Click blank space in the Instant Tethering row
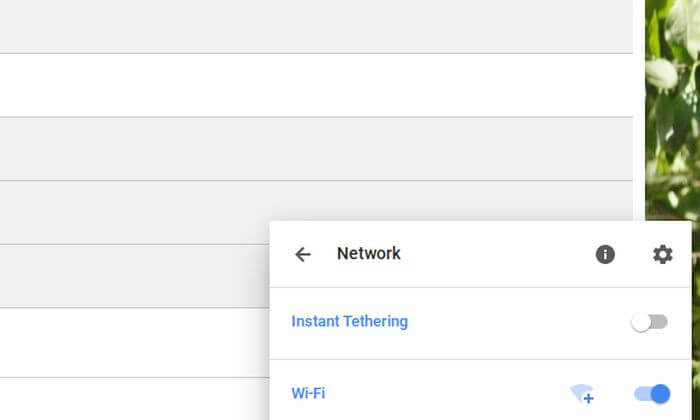 point(520,322)
